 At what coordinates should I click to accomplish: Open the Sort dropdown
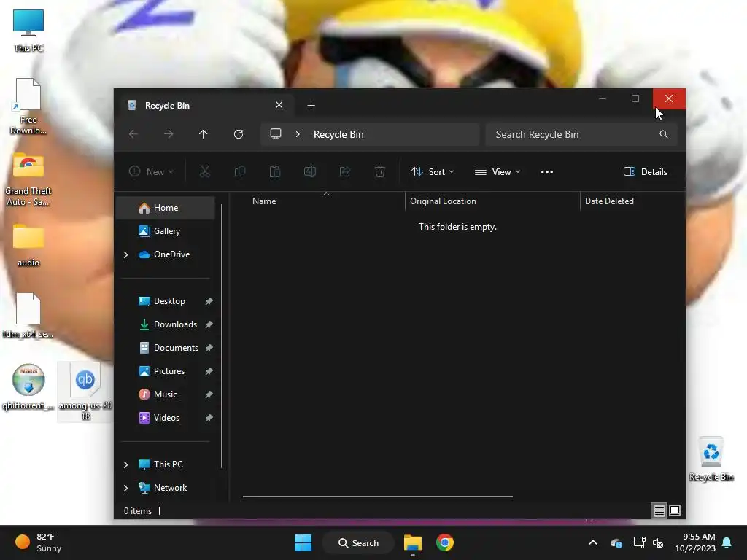point(433,172)
